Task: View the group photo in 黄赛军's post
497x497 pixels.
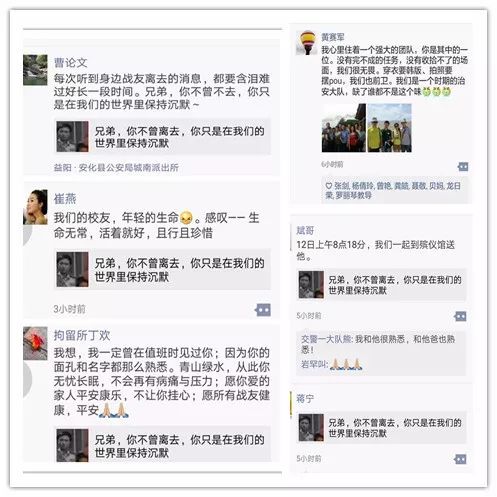Action: [344, 128]
